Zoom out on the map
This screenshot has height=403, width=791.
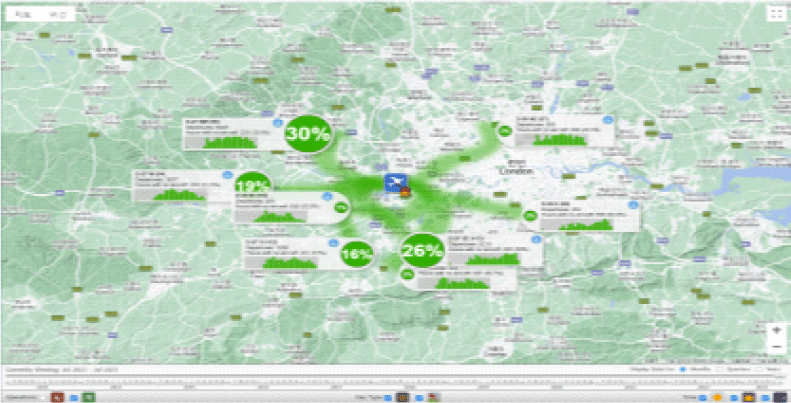pyautogui.click(x=776, y=347)
